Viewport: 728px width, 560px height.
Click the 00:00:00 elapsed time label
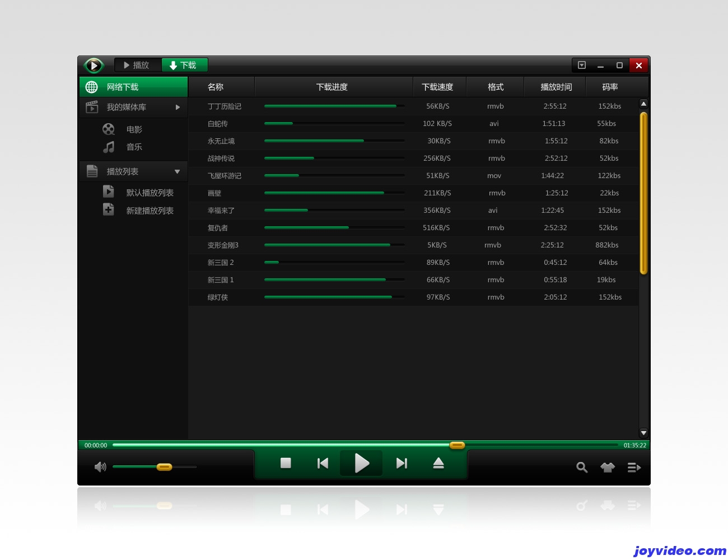coord(96,445)
